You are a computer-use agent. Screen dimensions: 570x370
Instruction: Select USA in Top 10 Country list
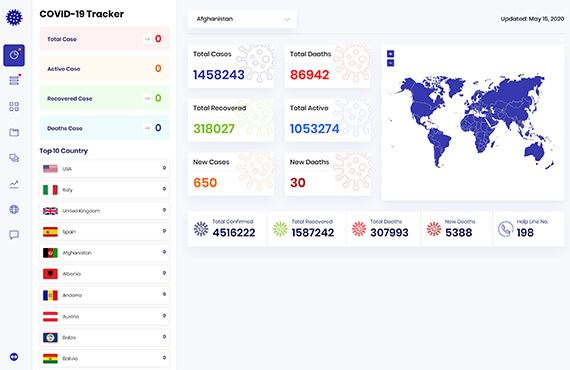tap(104, 169)
